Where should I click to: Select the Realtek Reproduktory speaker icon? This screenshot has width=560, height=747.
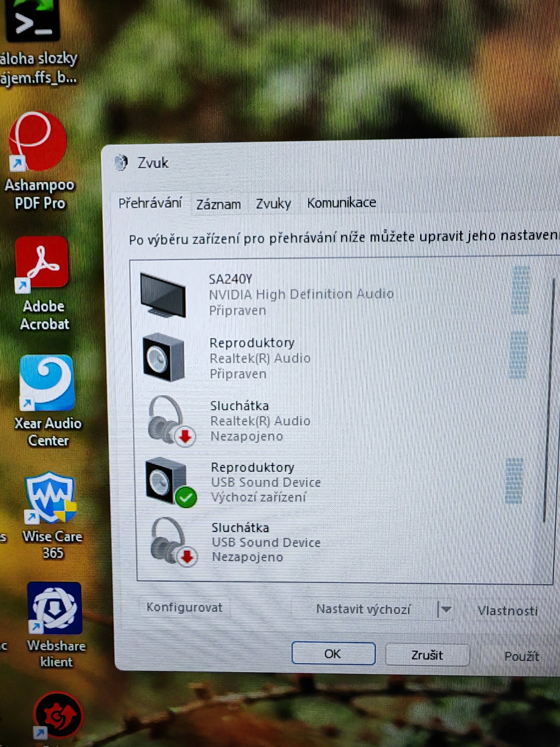[x=163, y=357]
